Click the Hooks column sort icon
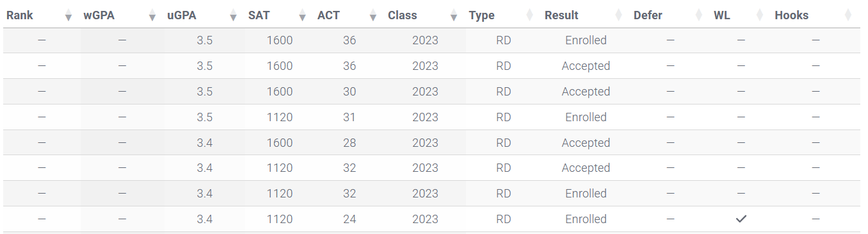 point(848,15)
